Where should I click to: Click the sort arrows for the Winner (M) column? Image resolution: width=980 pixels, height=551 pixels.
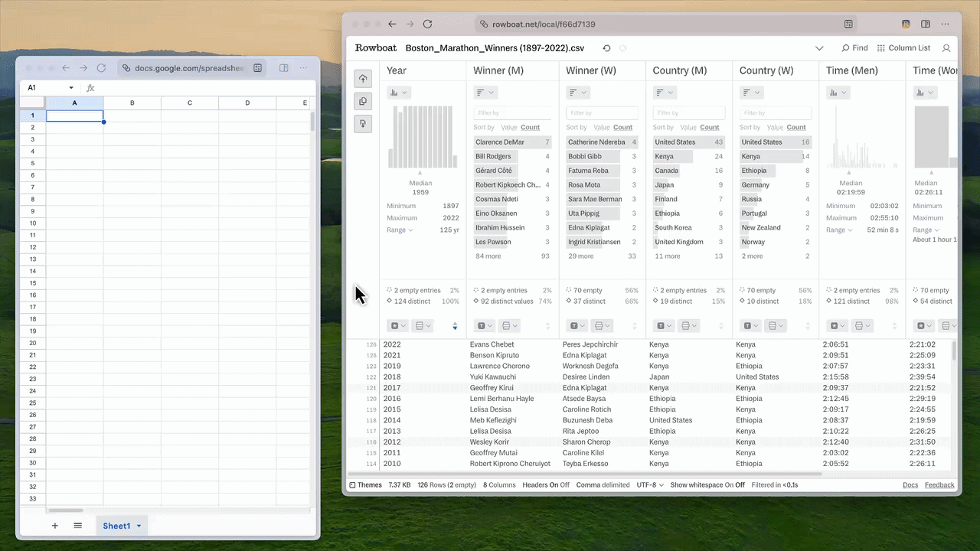click(547, 326)
